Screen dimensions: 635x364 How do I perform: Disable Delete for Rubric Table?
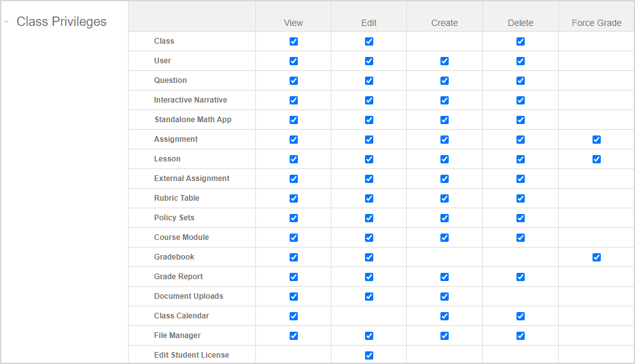(520, 199)
